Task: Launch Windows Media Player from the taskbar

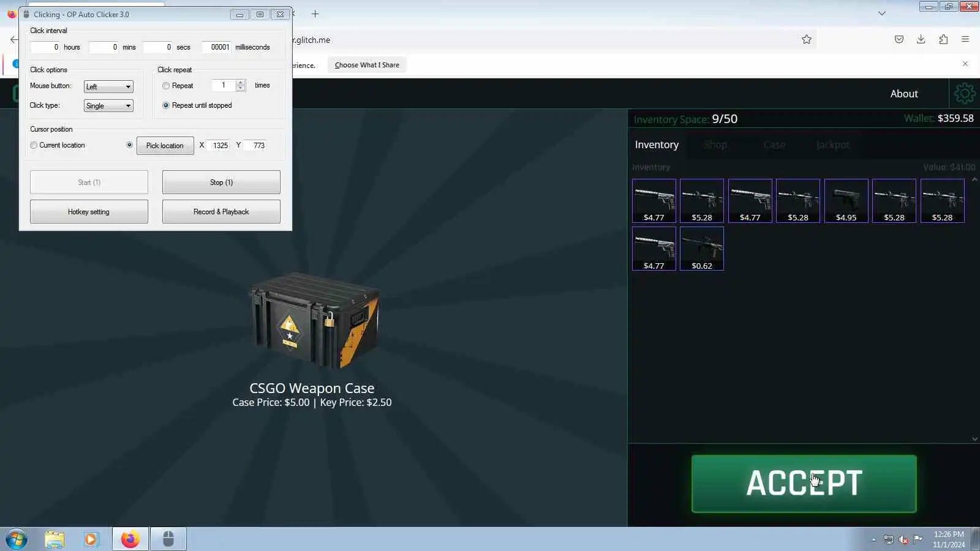Action: (x=91, y=539)
